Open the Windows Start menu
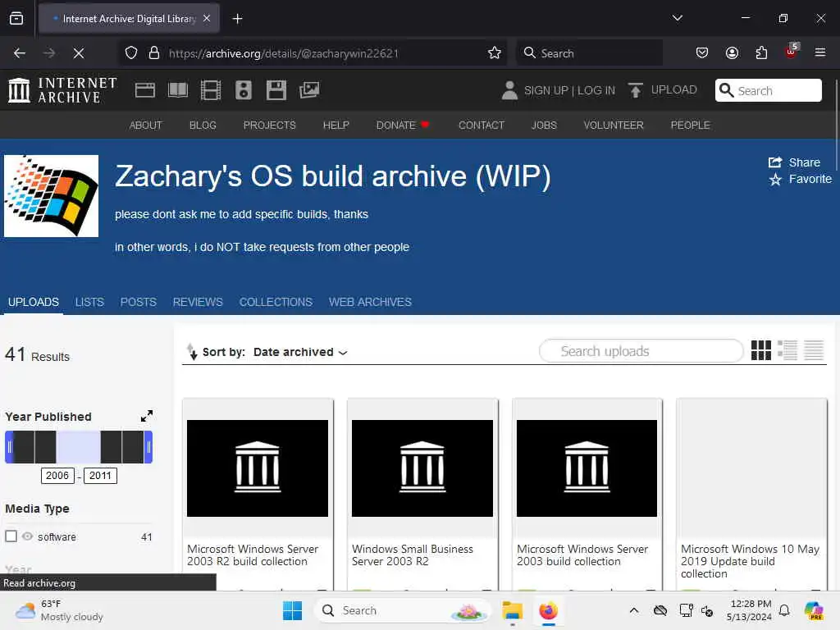 point(293,610)
